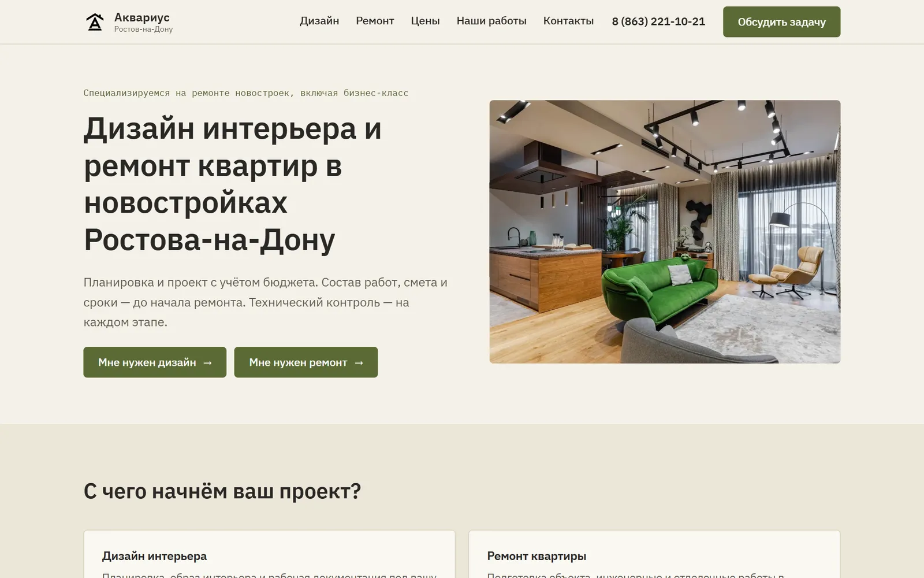Click the Мне нужен дизайн button
This screenshot has height=578, width=924.
pyautogui.click(x=155, y=362)
